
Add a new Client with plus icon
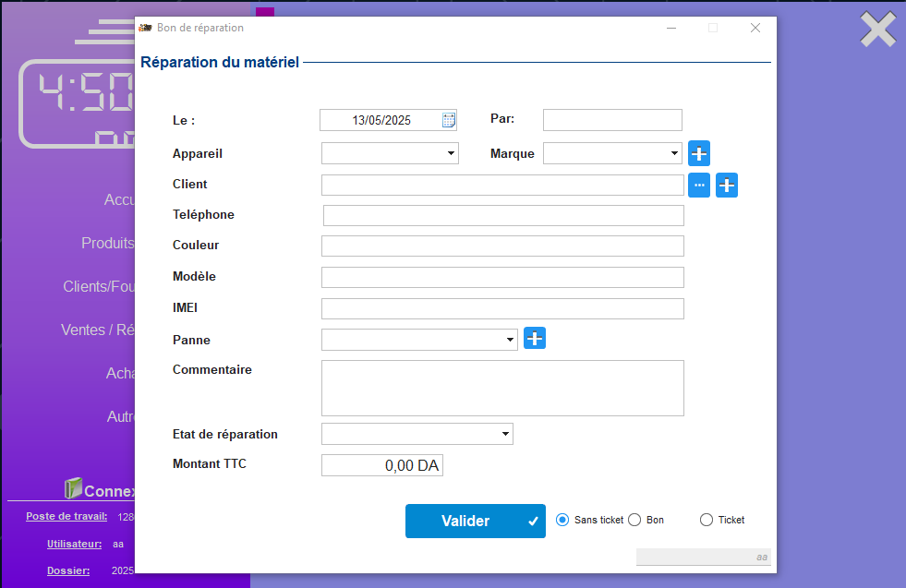727,186
